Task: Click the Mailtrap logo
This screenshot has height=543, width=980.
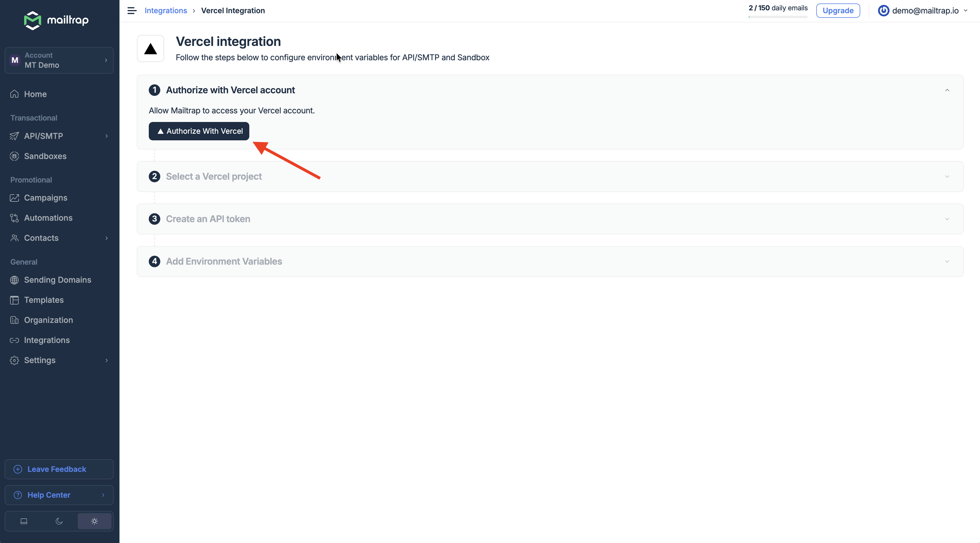Action: pos(56,20)
